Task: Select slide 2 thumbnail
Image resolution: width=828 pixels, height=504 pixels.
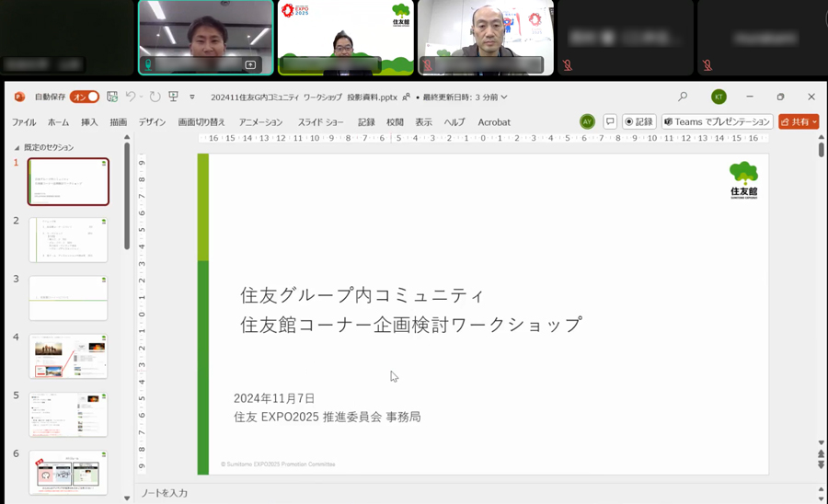Action: tap(68, 240)
